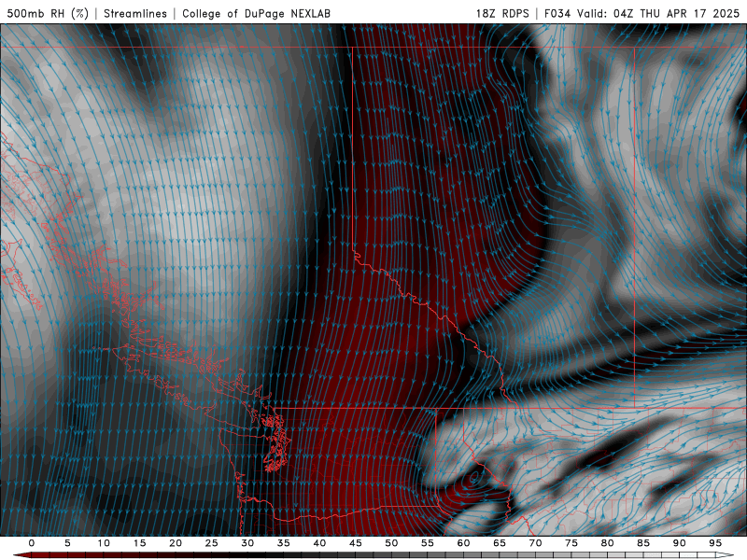747x560 pixels.
Task: Click the closed spiral circulation in the streamlines
Action: click(473, 478)
